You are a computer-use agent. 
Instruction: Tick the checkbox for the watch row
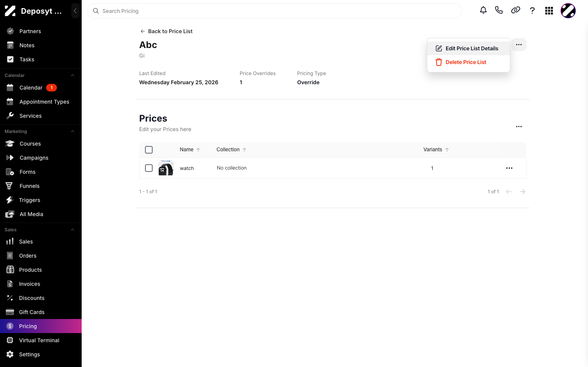(x=149, y=168)
